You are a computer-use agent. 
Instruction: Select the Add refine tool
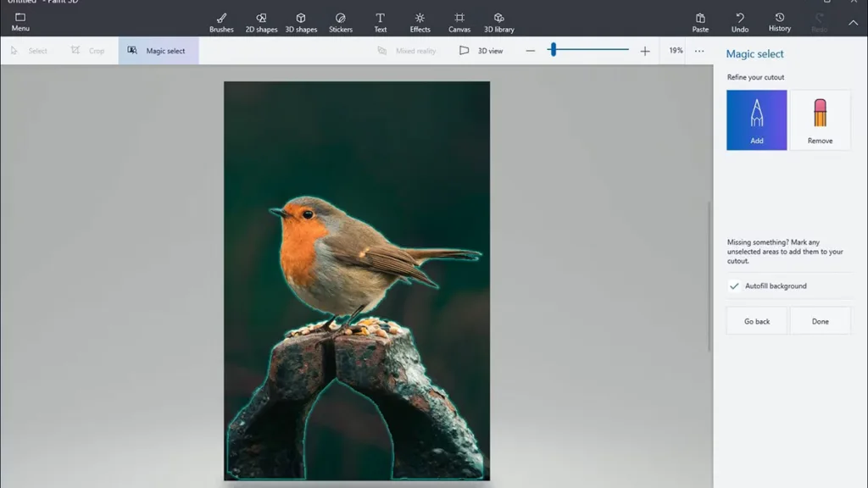pyautogui.click(x=756, y=120)
